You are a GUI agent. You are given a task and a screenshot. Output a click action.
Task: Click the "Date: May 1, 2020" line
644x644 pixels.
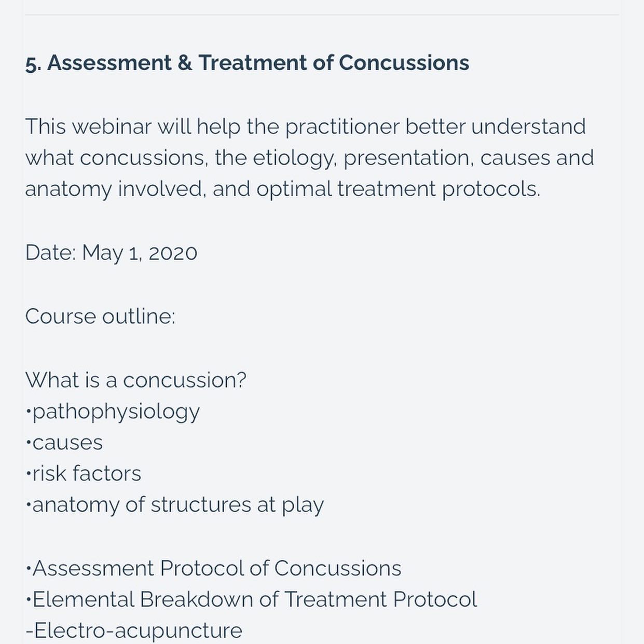click(x=111, y=253)
